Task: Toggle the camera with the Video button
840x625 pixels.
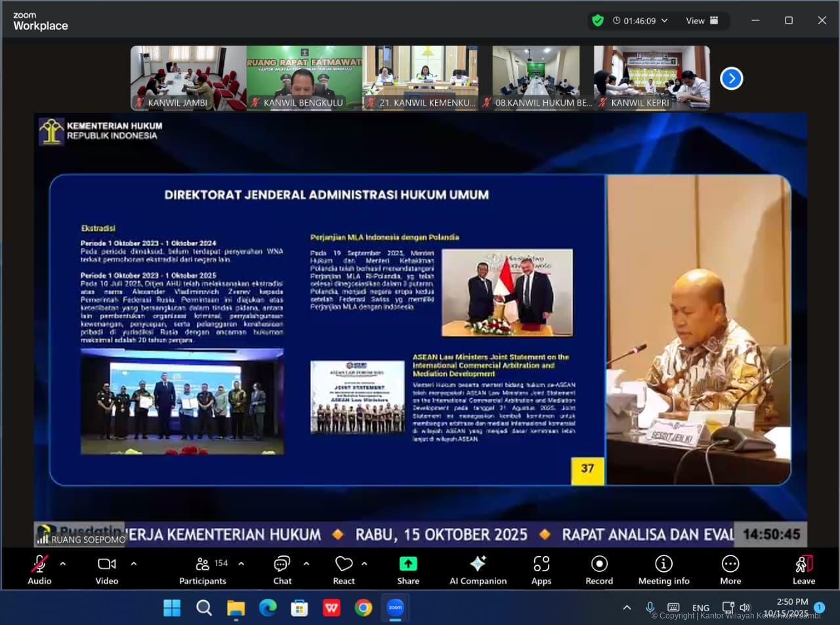Action: coord(106,569)
